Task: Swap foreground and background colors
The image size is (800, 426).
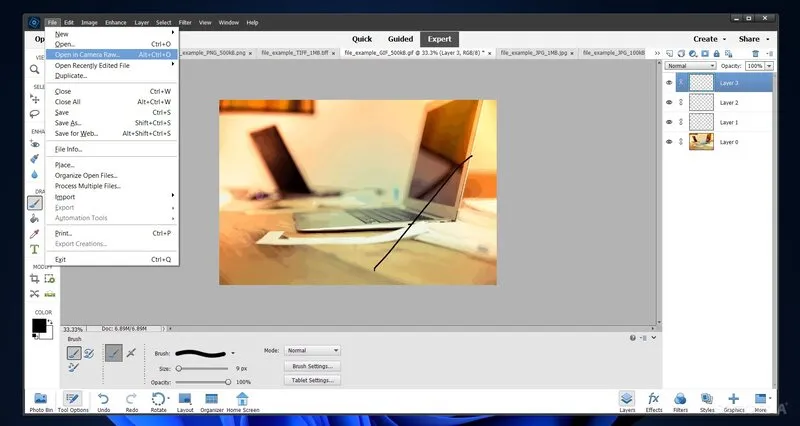Action: click(x=50, y=322)
